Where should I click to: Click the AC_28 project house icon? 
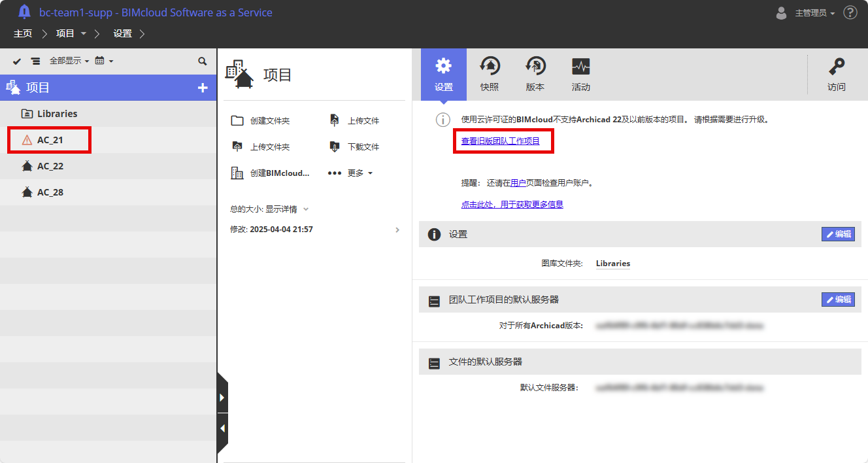coord(27,192)
